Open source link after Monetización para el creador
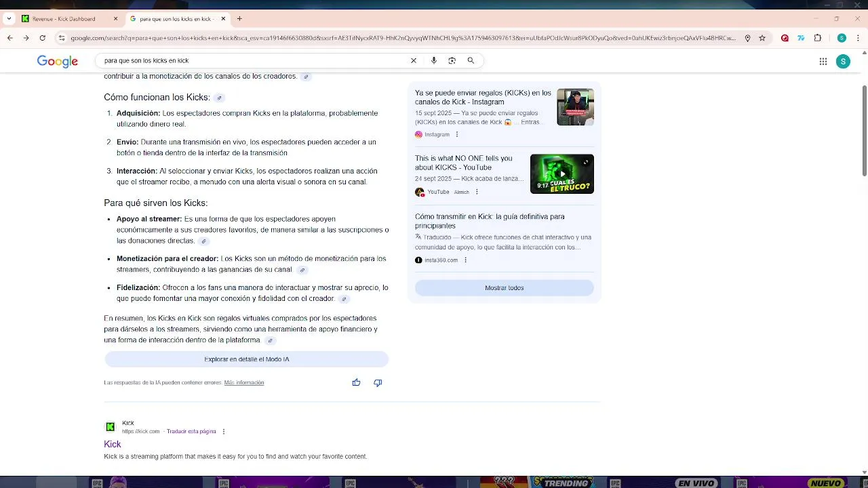The height and width of the screenshot is (488, 868). [x=302, y=270]
